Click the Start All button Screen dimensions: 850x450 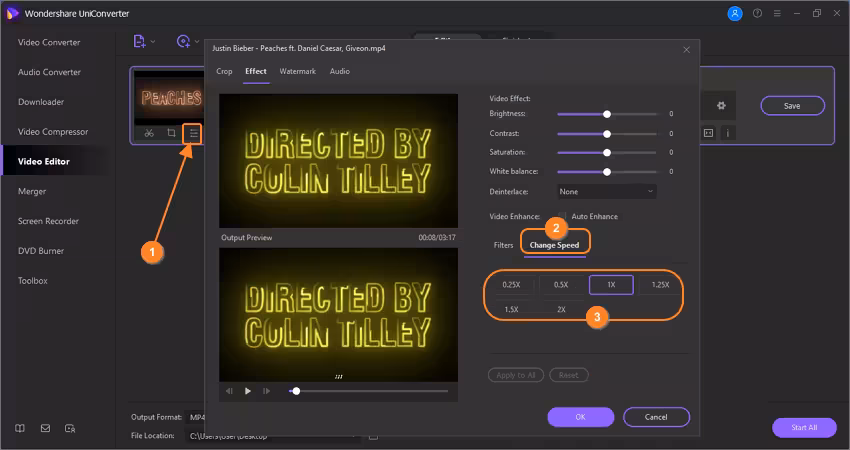pos(804,427)
